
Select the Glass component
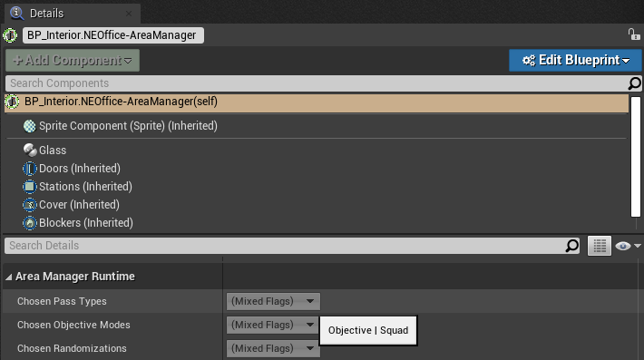pyautogui.click(x=53, y=151)
